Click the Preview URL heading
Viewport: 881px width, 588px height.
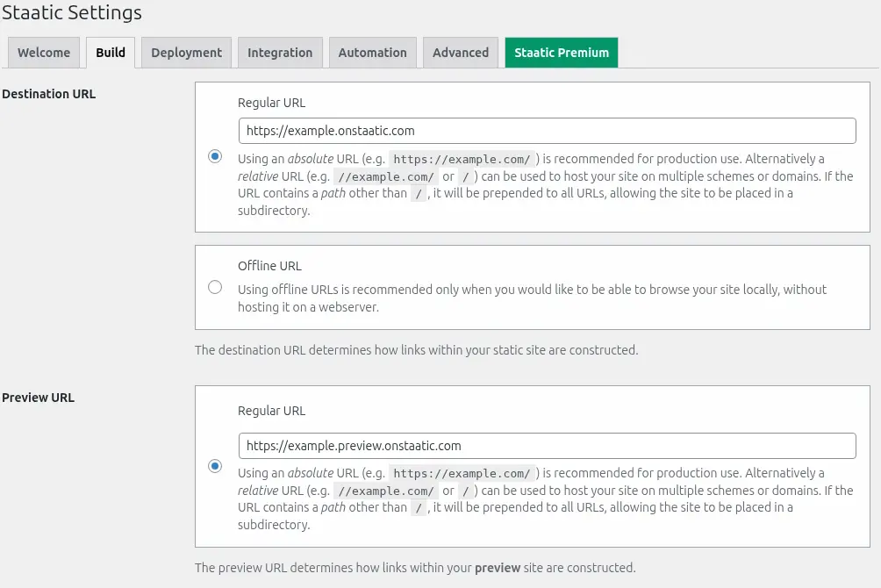pos(39,398)
